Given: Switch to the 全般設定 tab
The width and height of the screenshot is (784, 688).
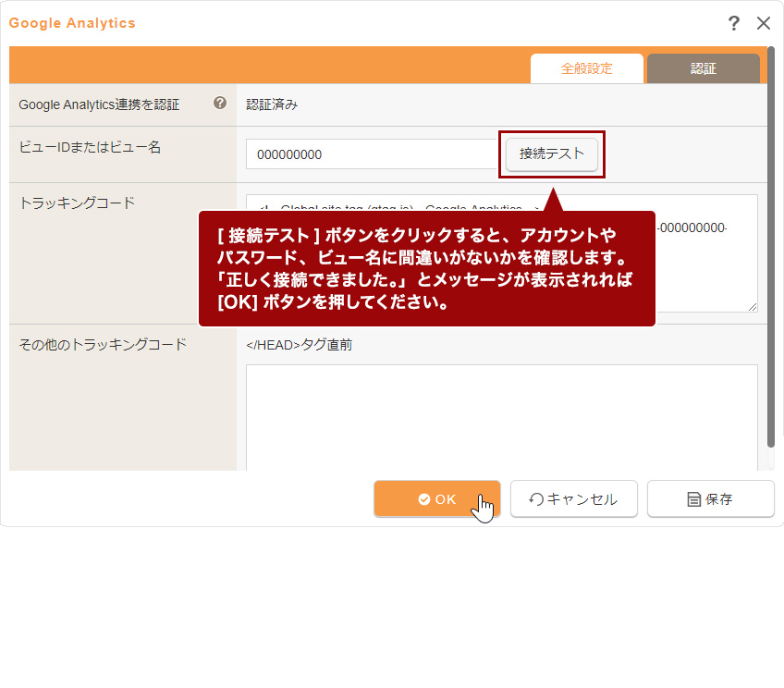Looking at the screenshot, I should coord(586,68).
